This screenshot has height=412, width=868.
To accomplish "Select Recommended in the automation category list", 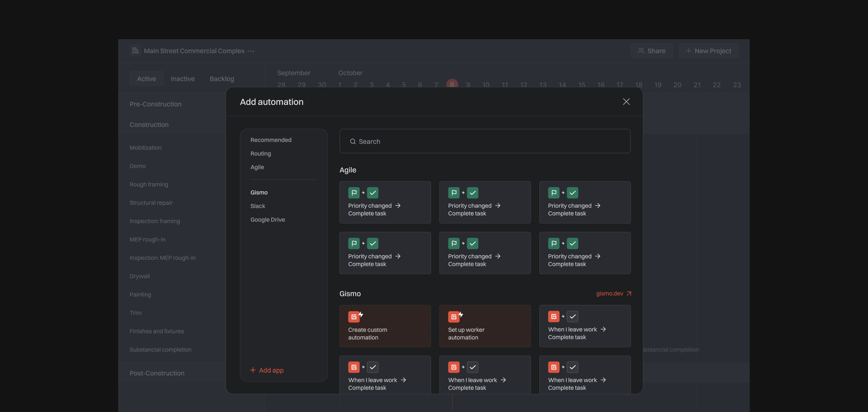I will (x=271, y=140).
